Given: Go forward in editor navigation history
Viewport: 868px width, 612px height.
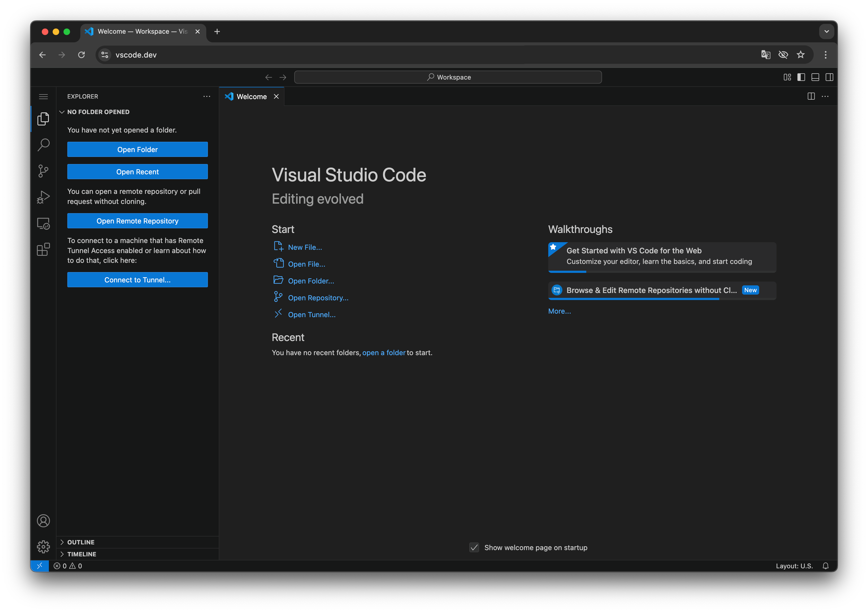Looking at the screenshot, I should tap(283, 77).
